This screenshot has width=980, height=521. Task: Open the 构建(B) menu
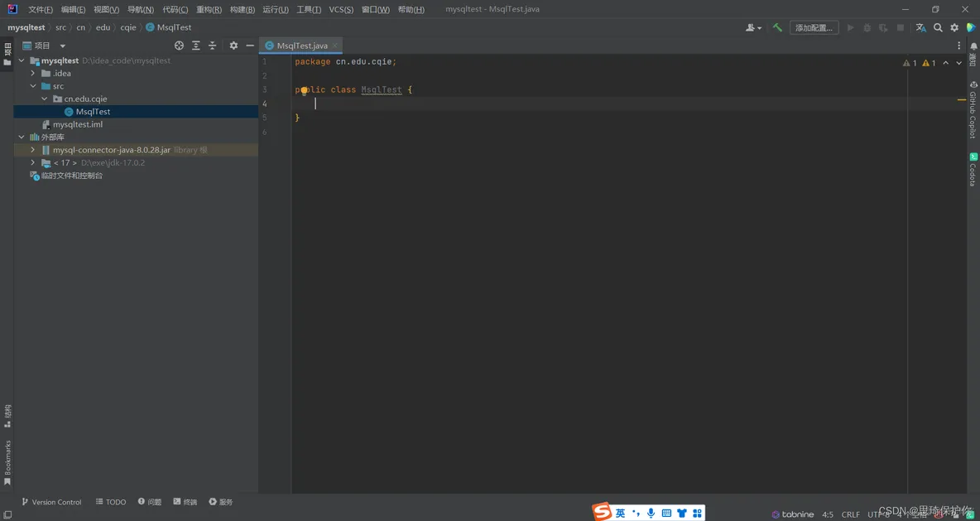pyautogui.click(x=243, y=9)
